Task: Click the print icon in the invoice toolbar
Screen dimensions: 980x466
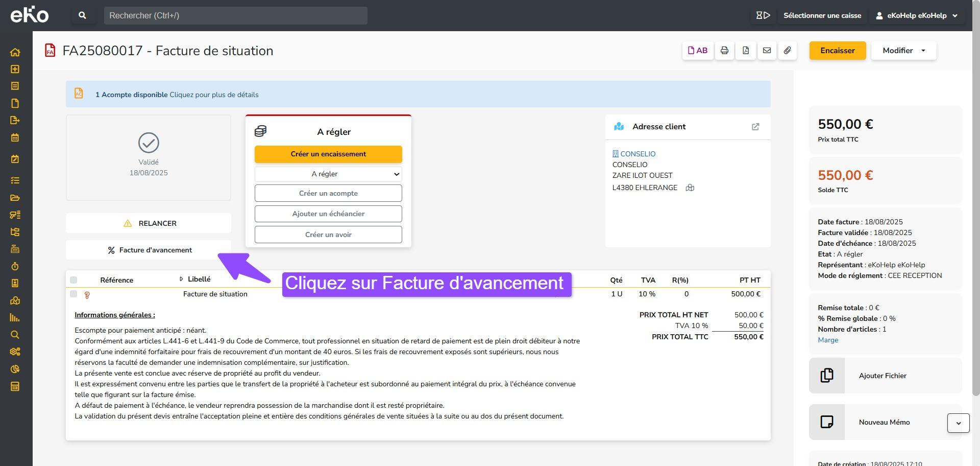Action: [724, 51]
